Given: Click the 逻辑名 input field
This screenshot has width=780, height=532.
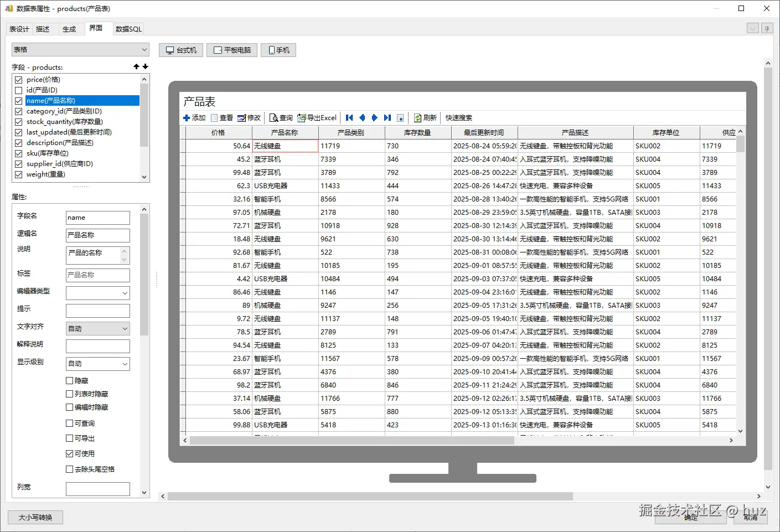Looking at the screenshot, I should 97,235.
